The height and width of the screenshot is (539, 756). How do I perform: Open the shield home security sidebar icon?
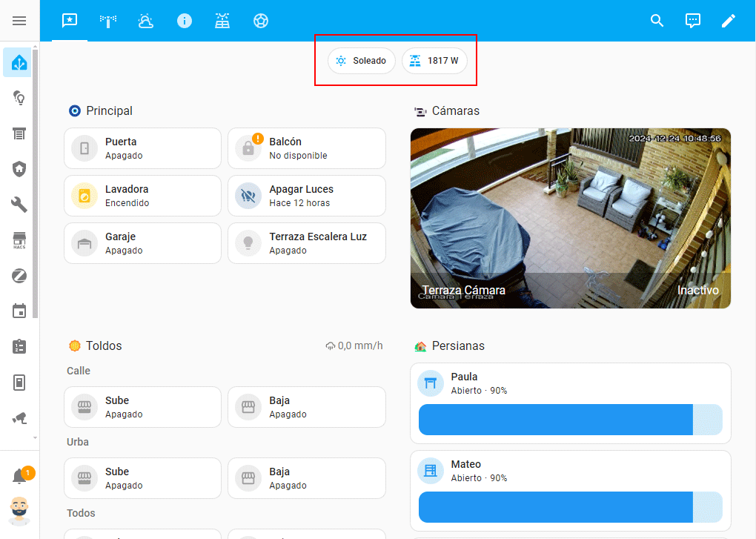[19, 169]
